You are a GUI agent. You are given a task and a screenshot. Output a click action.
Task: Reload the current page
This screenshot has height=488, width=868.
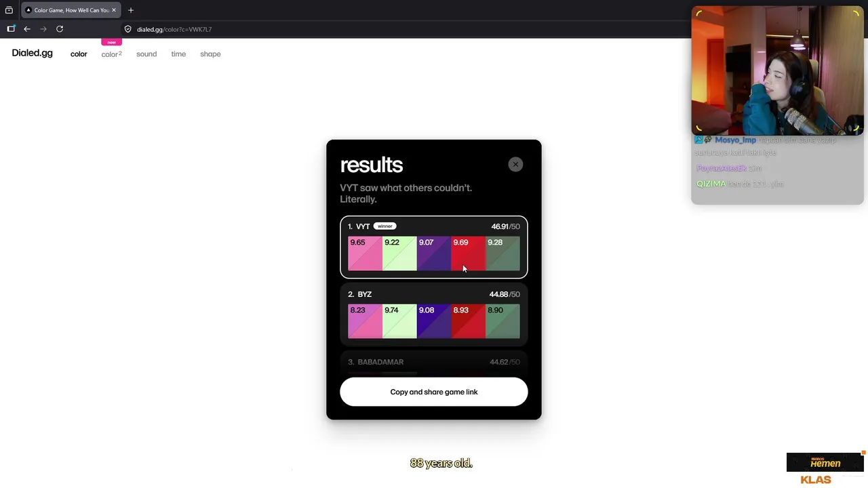tap(60, 29)
